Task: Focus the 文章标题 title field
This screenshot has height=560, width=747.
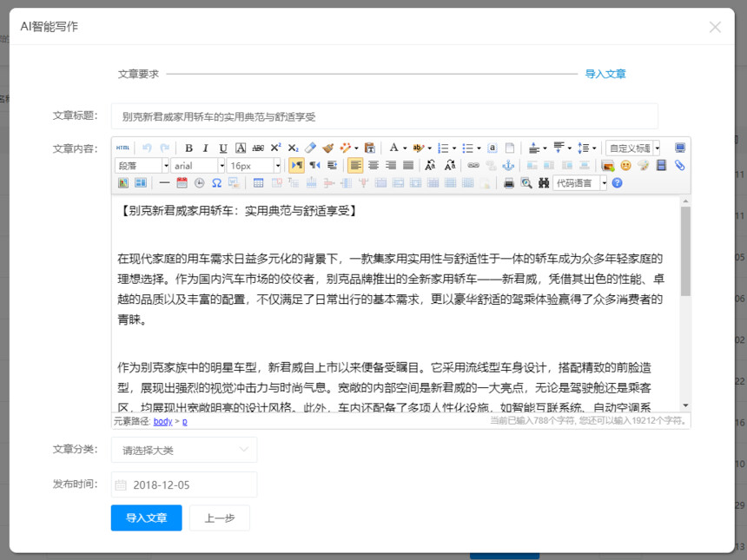Action: pyautogui.click(x=385, y=116)
